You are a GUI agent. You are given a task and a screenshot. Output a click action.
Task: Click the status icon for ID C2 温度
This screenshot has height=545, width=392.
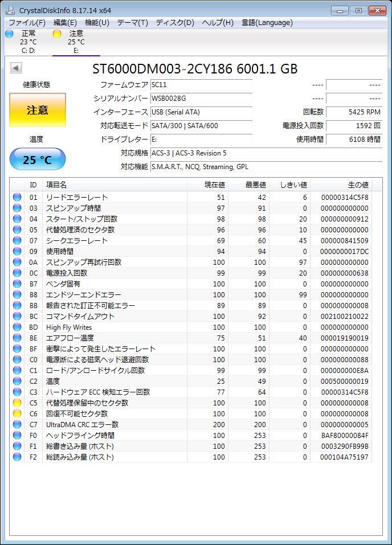tap(17, 381)
